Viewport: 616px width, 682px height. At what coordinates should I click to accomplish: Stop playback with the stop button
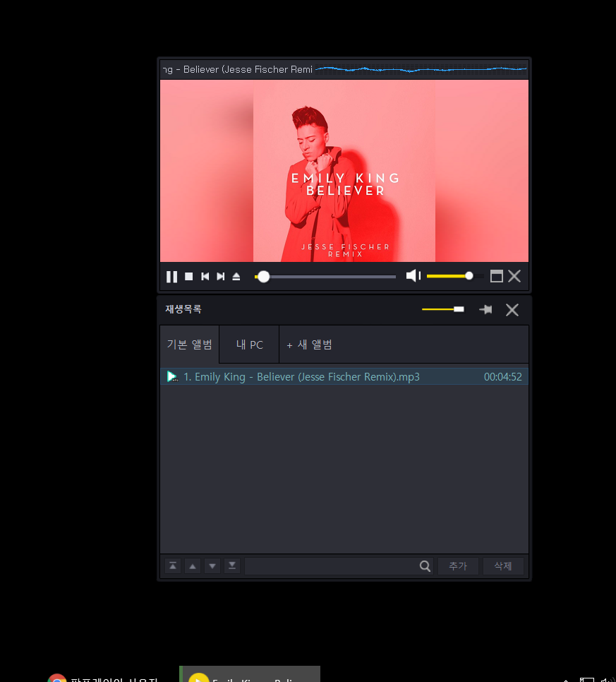point(188,277)
